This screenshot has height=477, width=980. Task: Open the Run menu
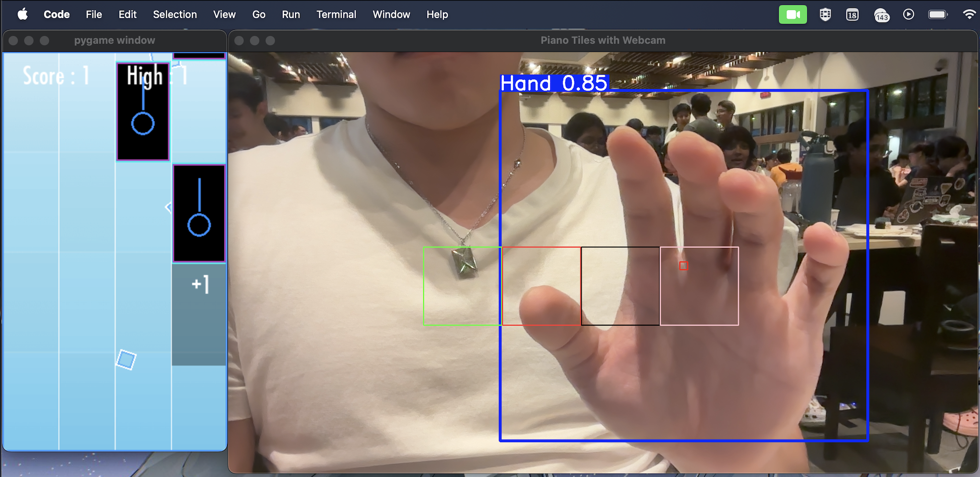click(291, 14)
